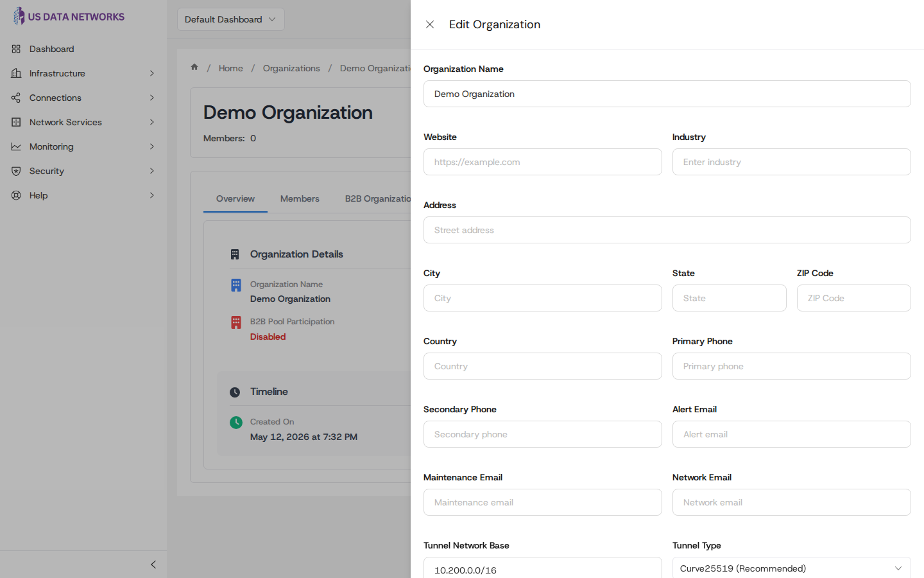Click the Network Services icon in sidebar
Viewport: 924px width, 578px height.
[16, 122]
